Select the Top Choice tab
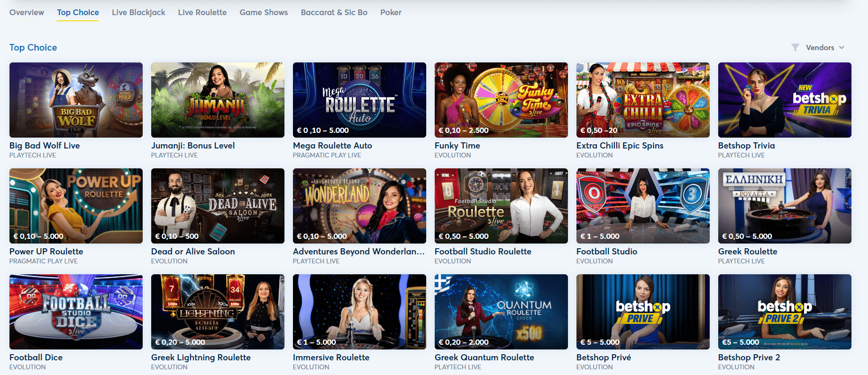Image resolution: width=868 pixels, height=375 pixels. tap(78, 12)
